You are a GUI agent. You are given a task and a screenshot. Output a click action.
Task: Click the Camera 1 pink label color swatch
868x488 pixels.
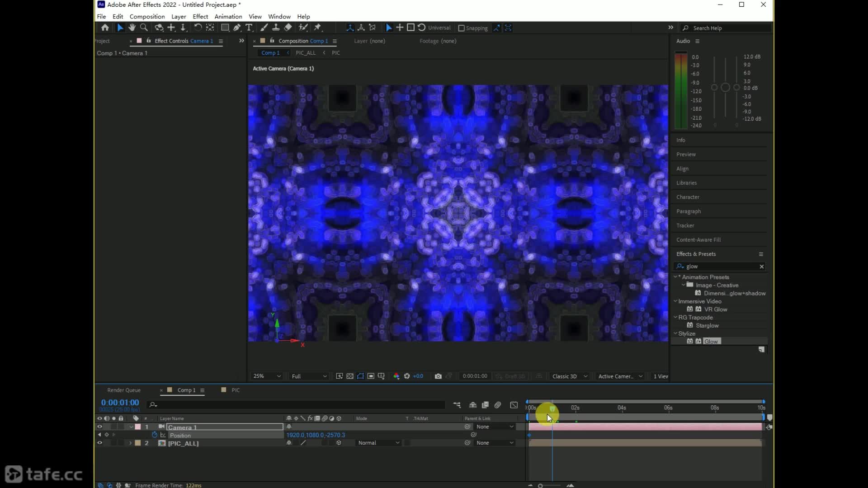pyautogui.click(x=138, y=427)
